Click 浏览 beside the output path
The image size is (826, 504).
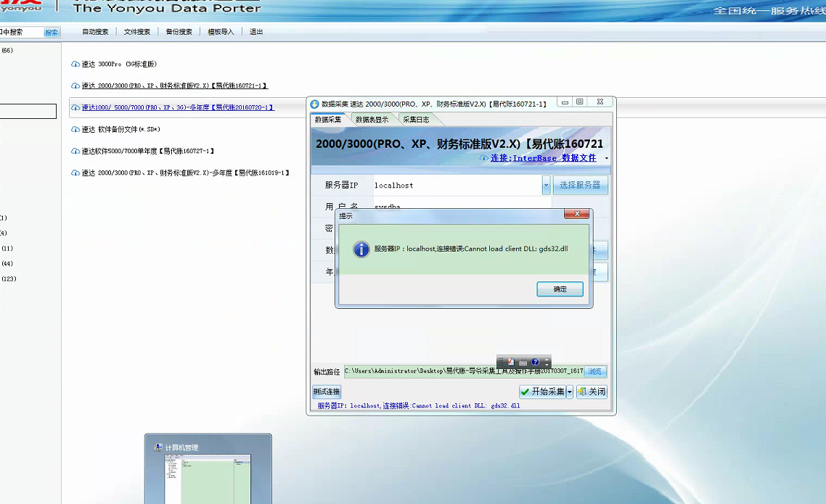point(595,371)
